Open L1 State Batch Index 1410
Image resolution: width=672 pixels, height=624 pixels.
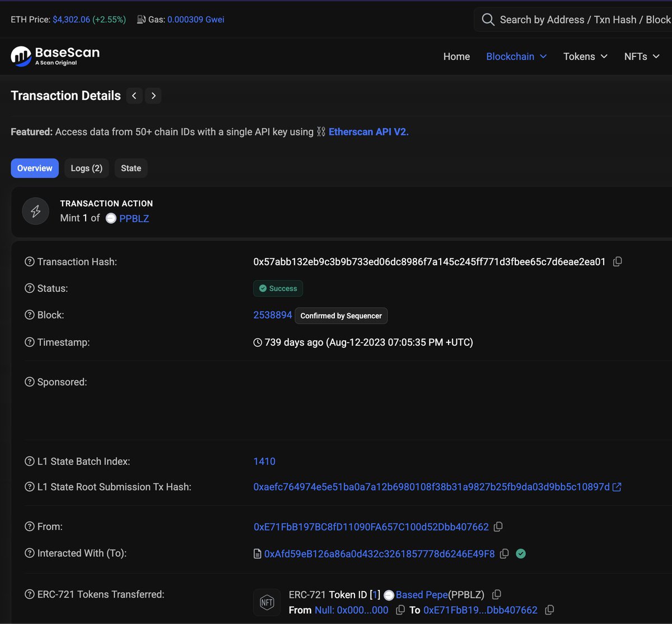click(264, 462)
